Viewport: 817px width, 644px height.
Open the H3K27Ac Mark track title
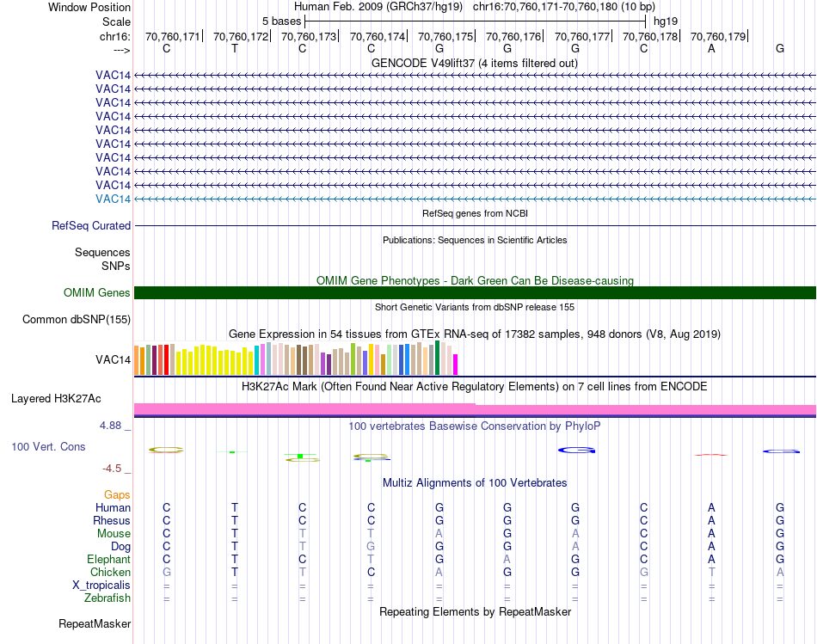point(475,387)
